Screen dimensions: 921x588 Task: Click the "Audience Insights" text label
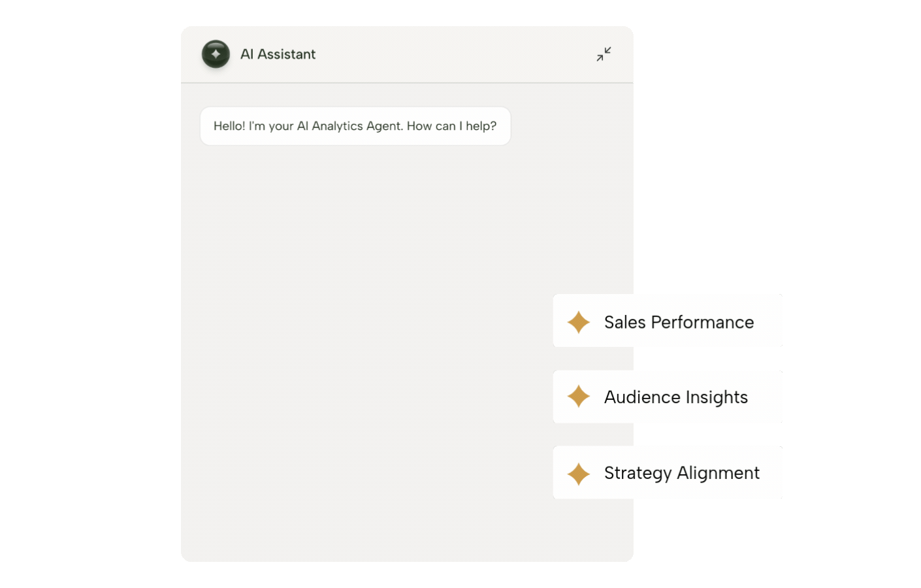click(675, 397)
